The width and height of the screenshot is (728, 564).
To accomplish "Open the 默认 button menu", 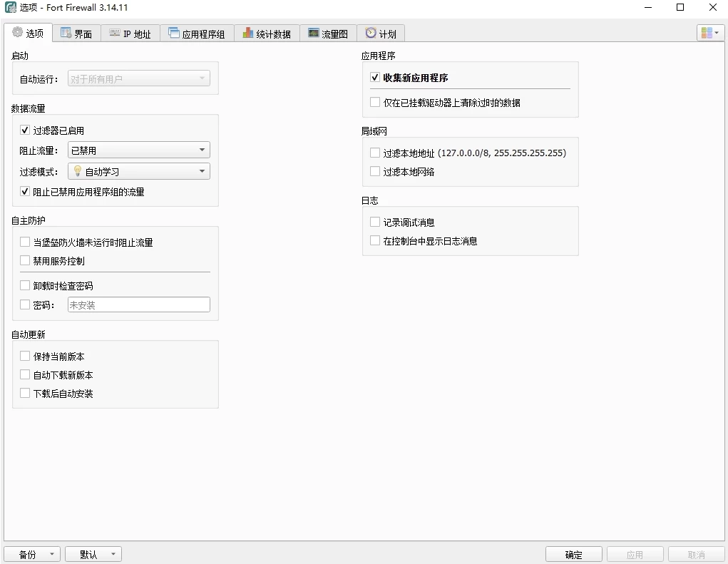I will 93,555.
